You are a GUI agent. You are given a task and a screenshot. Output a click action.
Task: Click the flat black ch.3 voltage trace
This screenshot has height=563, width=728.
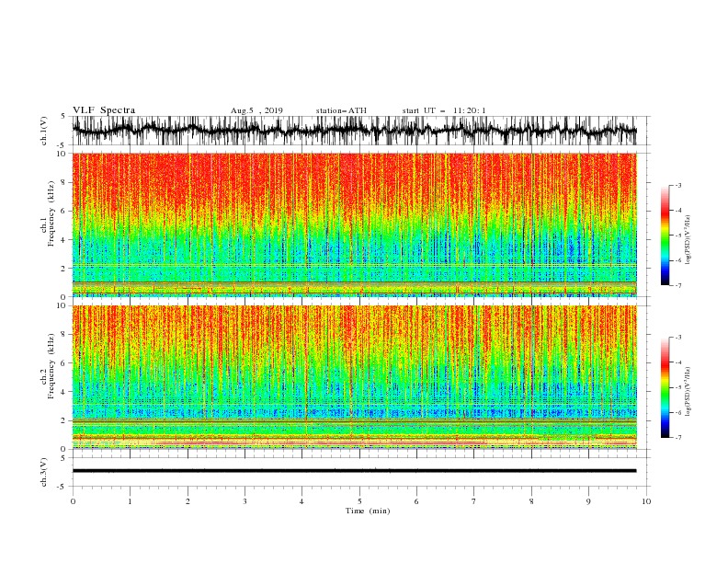354,471
